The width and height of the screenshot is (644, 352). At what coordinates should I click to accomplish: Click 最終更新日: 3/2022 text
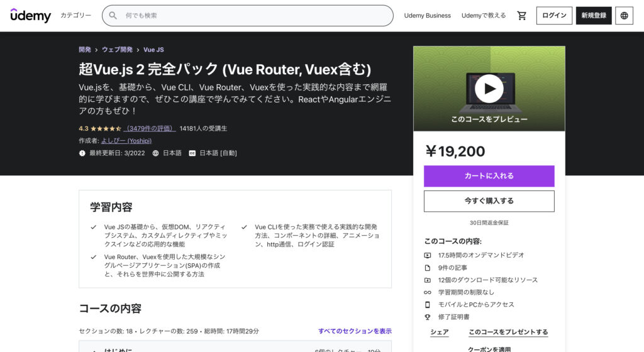click(x=117, y=153)
